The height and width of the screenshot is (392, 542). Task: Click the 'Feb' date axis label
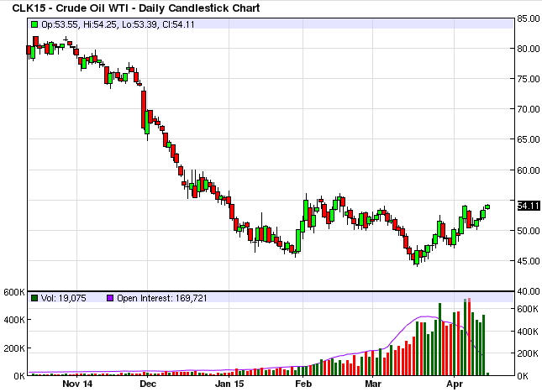[x=303, y=384]
